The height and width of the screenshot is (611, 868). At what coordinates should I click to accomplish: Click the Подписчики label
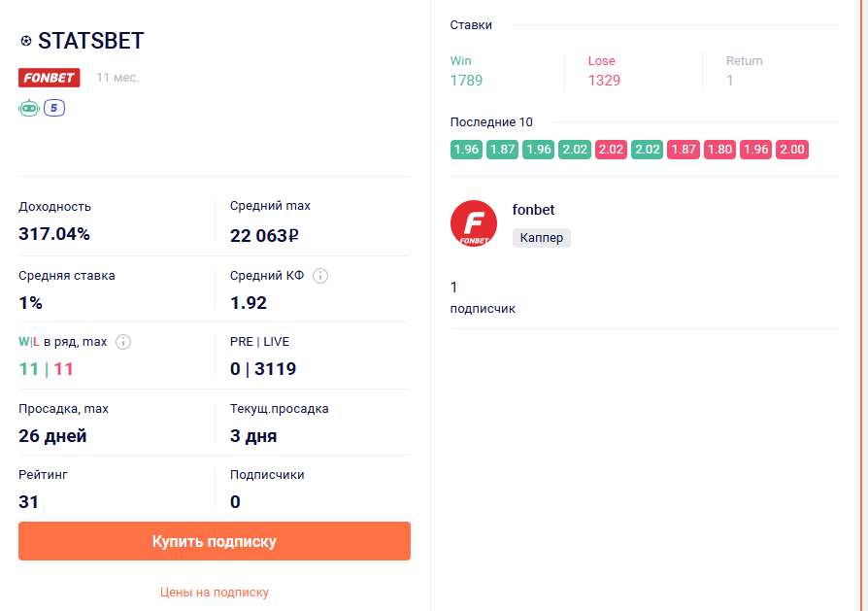point(267,475)
